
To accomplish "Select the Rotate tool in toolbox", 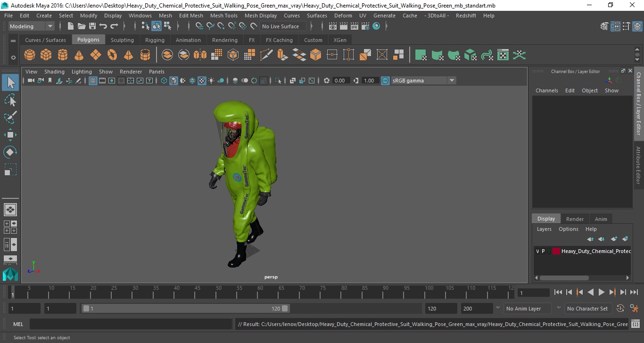I will (10, 152).
